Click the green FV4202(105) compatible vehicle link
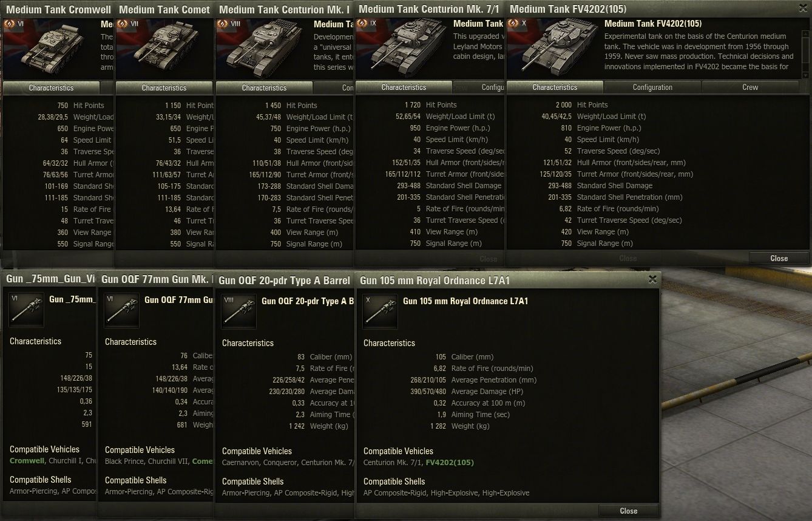Screen dimensions: 812x521 450,463
